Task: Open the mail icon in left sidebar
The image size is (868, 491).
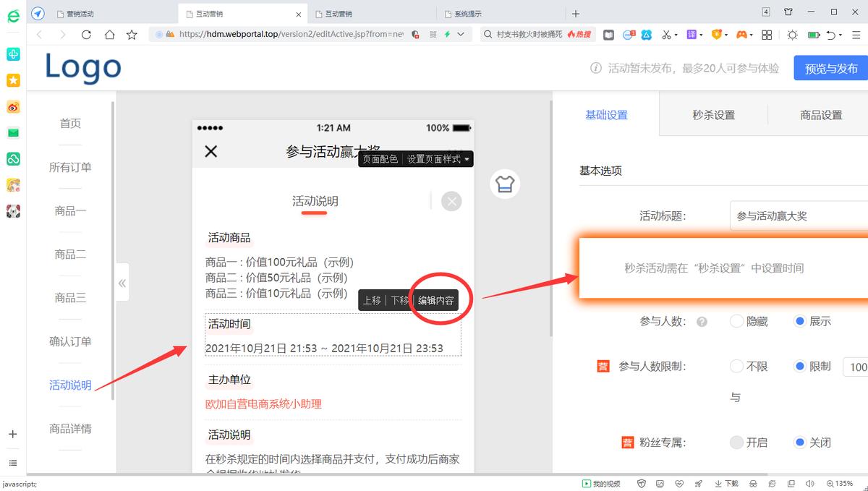Action: 13,133
